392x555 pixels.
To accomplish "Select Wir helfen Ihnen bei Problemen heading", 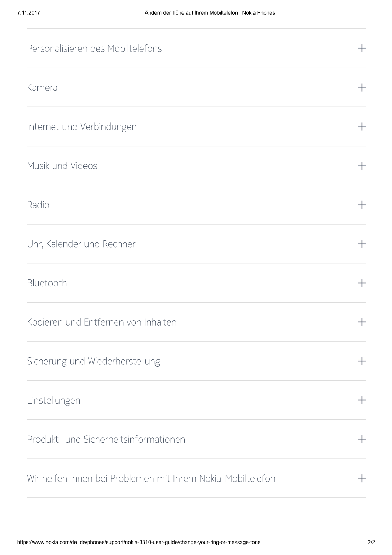I will click(151, 479).
